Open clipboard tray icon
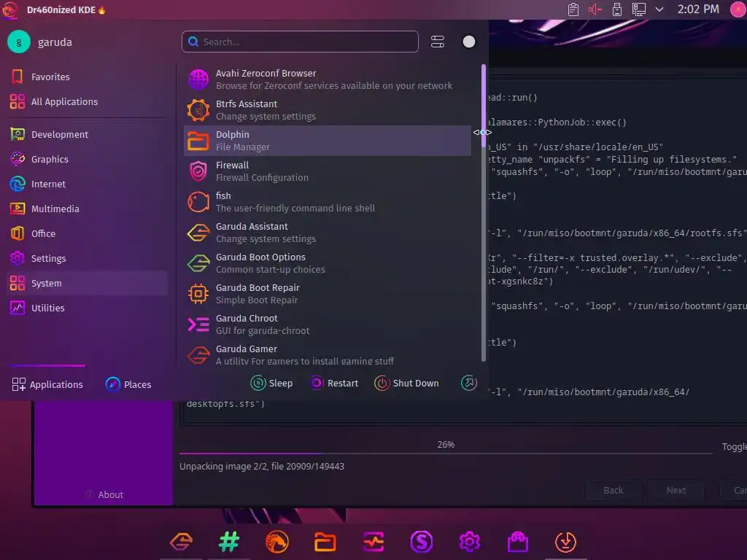Screen dimensions: 747x560 point(573,9)
